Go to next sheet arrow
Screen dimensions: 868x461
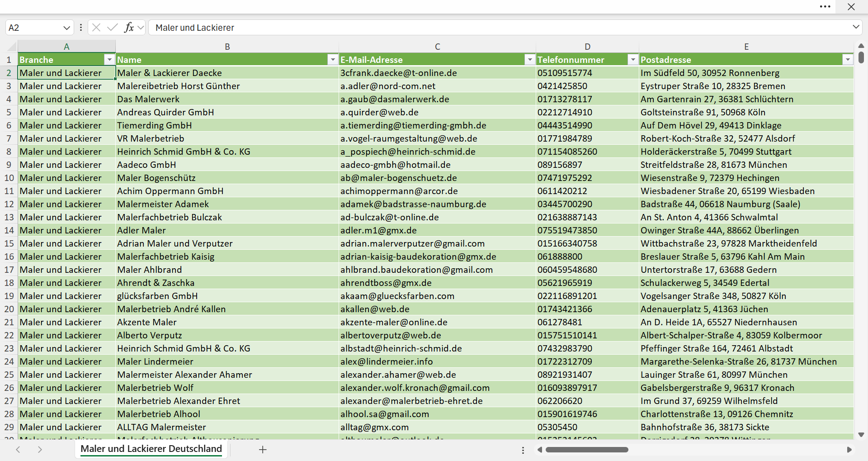pos(40,449)
